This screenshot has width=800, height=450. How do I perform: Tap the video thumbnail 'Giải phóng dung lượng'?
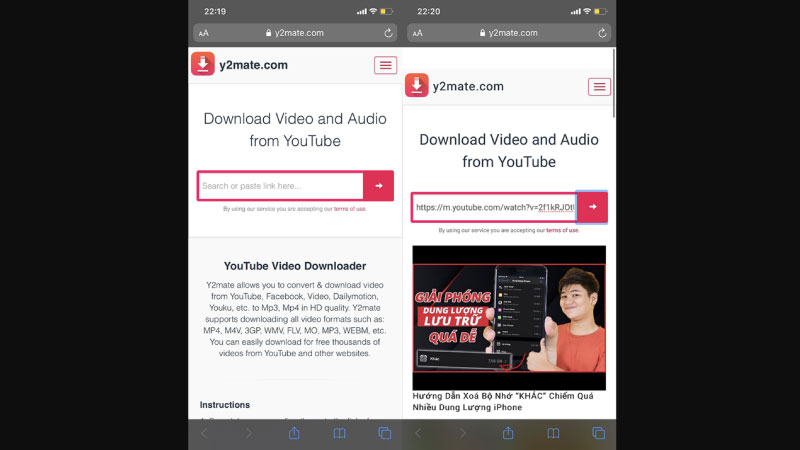(509, 318)
